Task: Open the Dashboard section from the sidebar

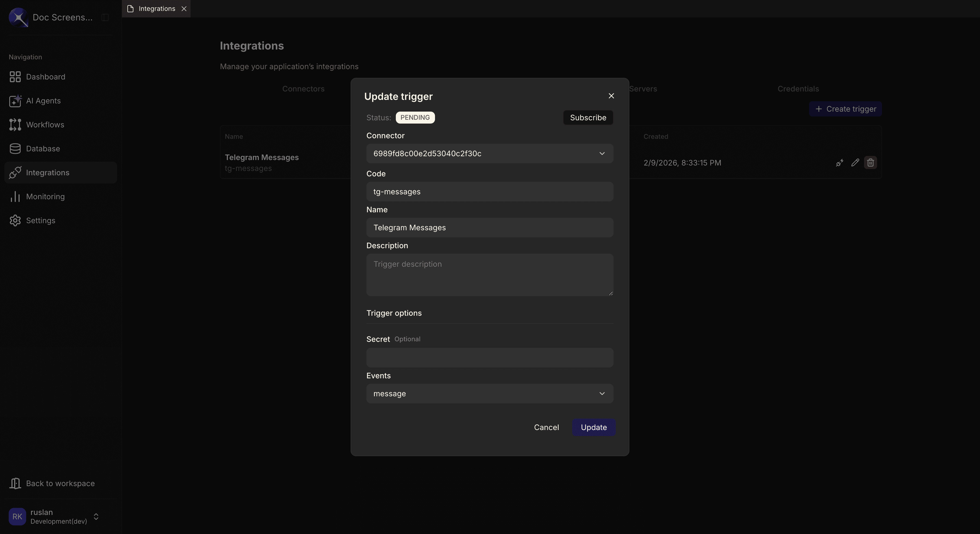Action: (x=45, y=77)
